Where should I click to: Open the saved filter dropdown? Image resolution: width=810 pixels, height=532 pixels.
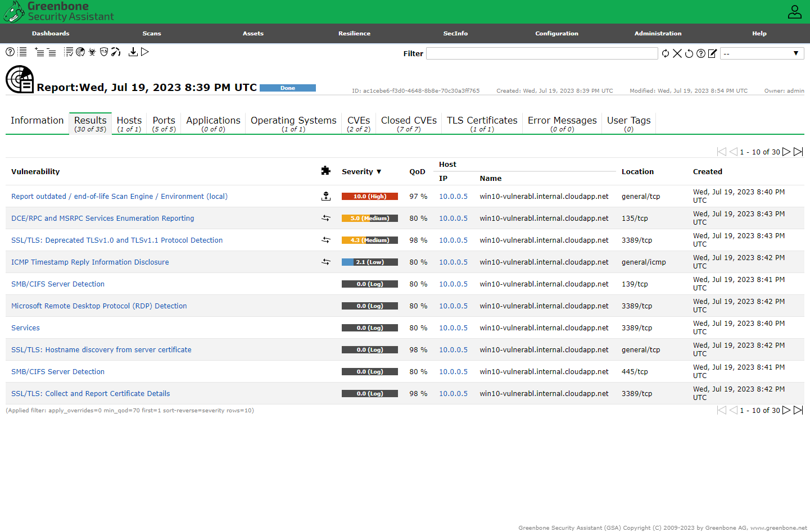(x=762, y=53)
